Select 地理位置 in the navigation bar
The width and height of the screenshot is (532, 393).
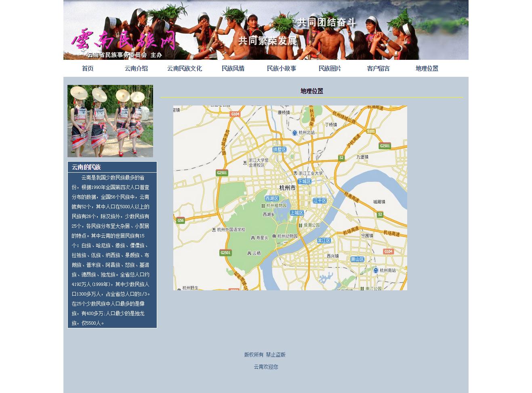point(427,68)
